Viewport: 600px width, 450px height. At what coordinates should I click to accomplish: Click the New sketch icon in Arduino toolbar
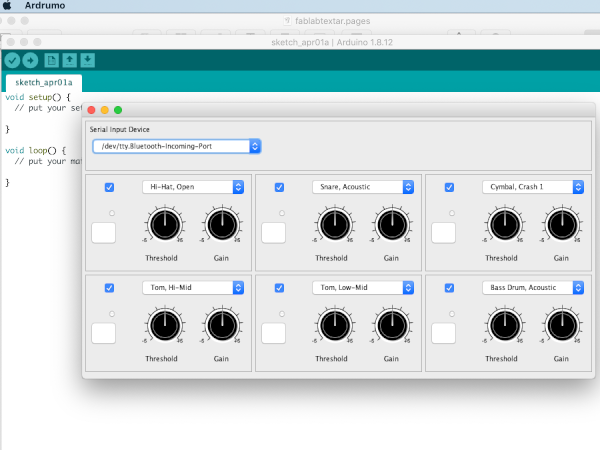click(x=51, y=60)
